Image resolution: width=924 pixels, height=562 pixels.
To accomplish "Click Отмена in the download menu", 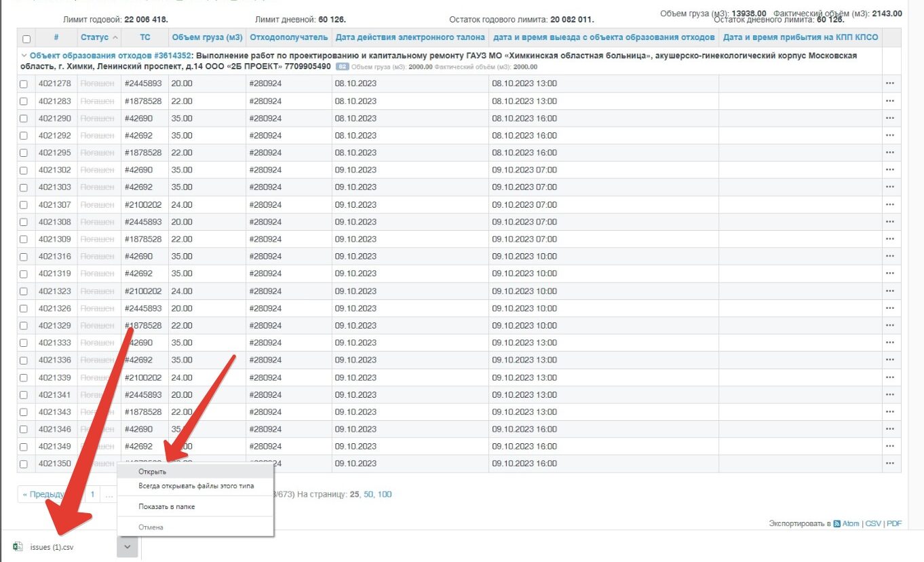I will (x=195, y=527).
